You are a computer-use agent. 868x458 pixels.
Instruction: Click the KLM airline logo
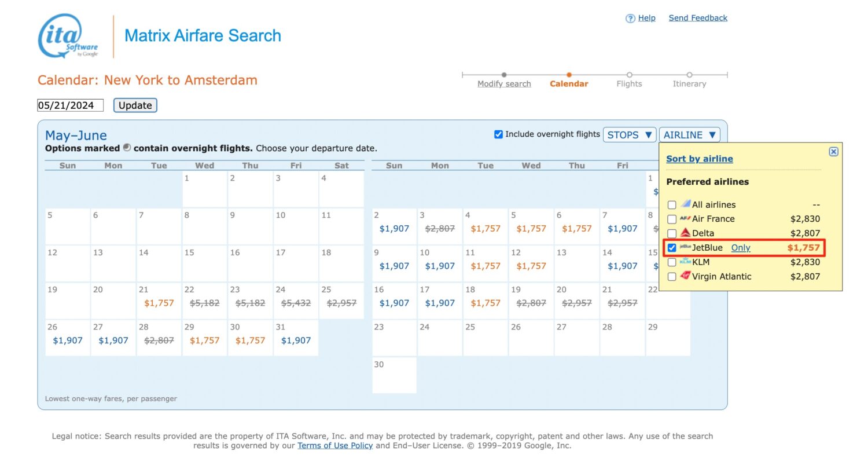click(685, 262)
